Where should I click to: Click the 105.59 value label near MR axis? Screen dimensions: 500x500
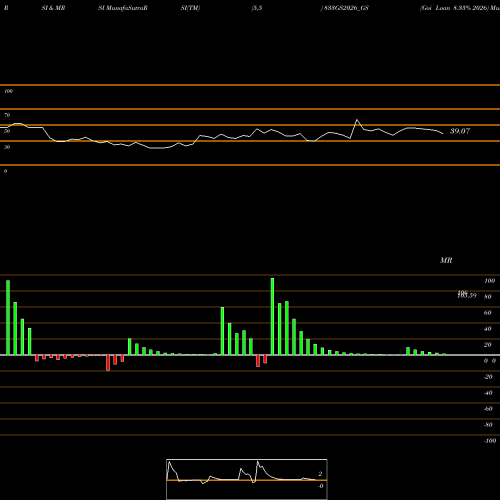pyautogui.click(x=467, y=295)
